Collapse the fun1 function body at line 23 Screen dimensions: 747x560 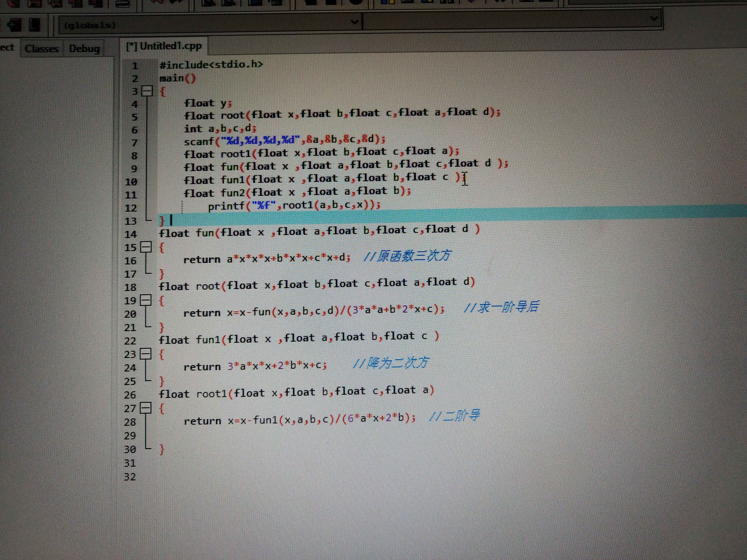coord(146,354)
